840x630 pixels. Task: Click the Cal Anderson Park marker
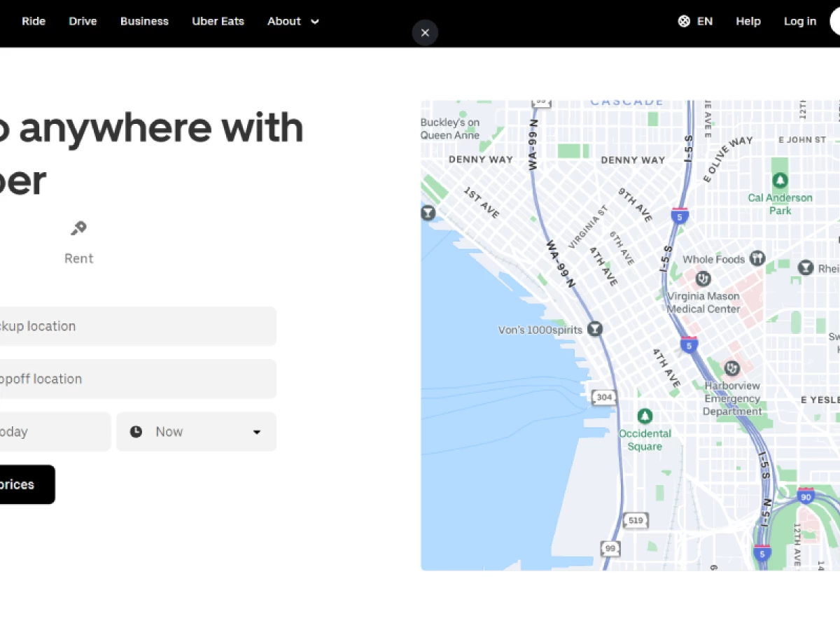click(780, 181)
